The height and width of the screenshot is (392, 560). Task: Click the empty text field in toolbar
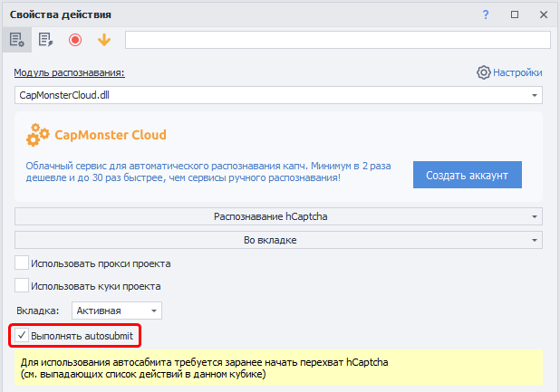337,40
